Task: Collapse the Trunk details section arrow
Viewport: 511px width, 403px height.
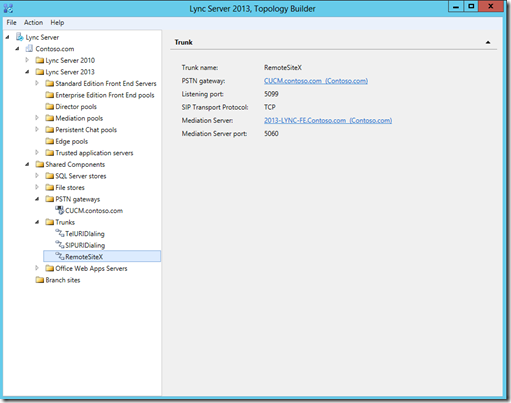Action: [x=488, y=42]
